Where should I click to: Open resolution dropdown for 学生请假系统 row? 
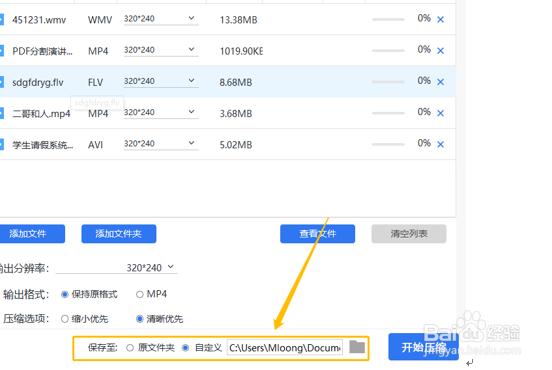[161, 144]
